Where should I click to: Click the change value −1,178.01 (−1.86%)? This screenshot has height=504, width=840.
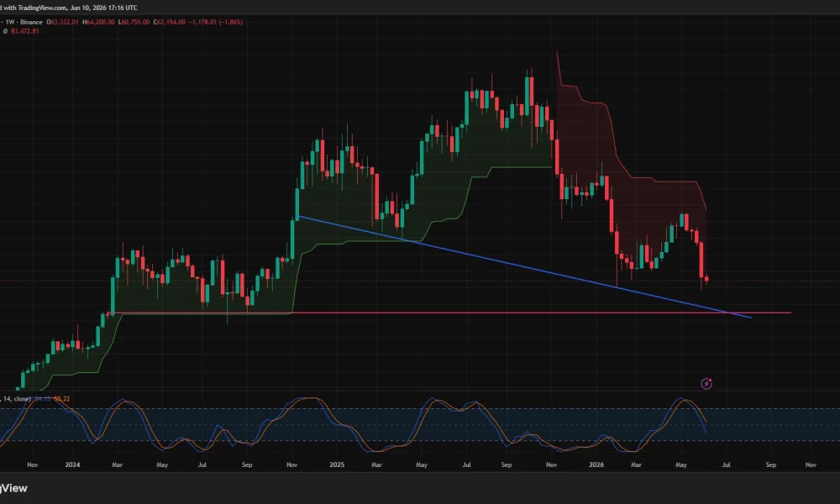tap(216, 22)
